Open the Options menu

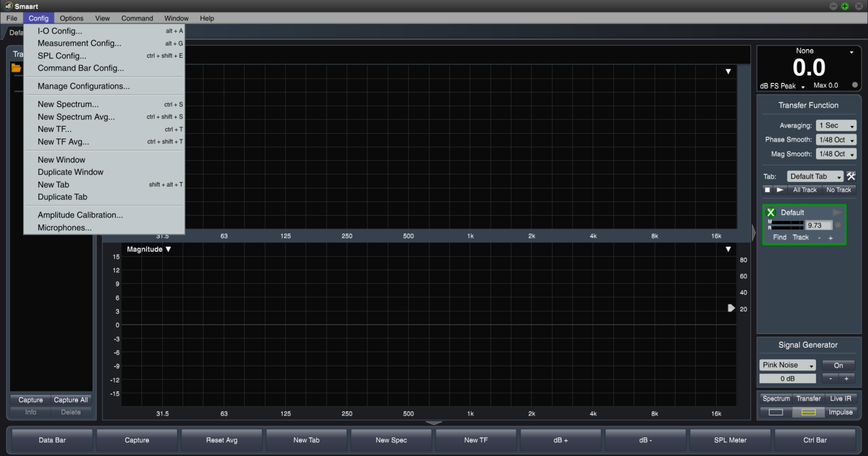coord(71,18)
